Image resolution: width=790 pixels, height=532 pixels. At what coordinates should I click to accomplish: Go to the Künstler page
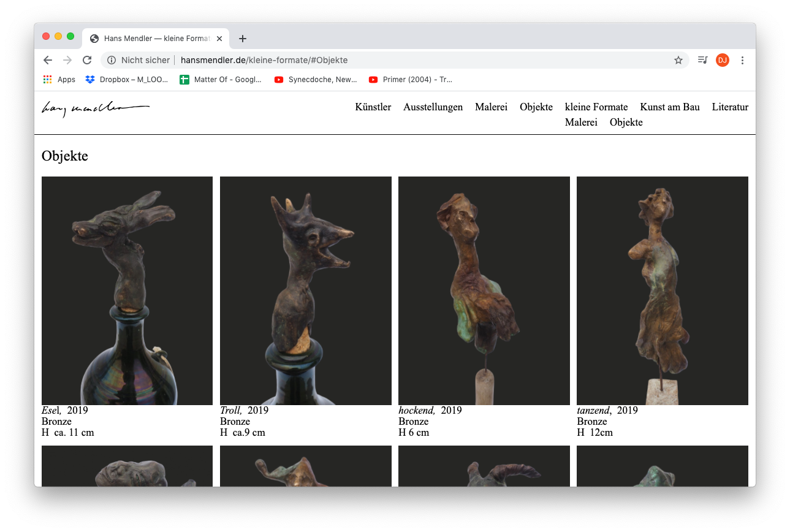pyautogui.click(x=373, y=107)
